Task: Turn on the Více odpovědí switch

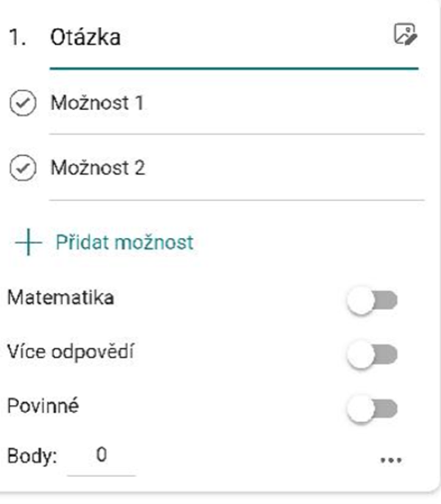Action: [373, 354]
